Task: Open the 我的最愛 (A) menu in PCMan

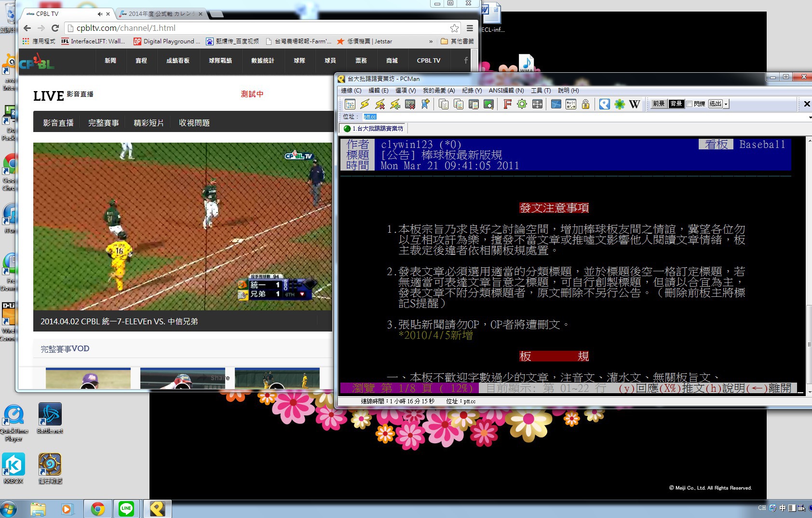Action: [x=439, y=91]
